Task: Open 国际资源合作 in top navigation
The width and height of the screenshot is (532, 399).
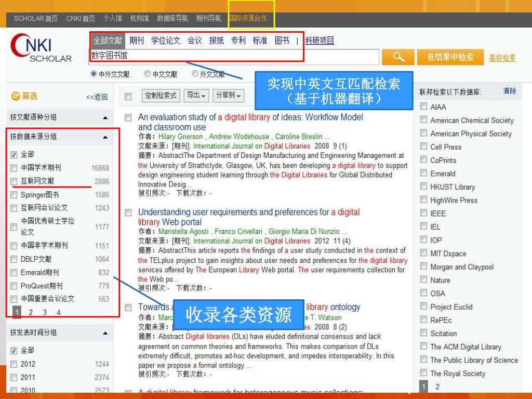Action: [248, 18]
